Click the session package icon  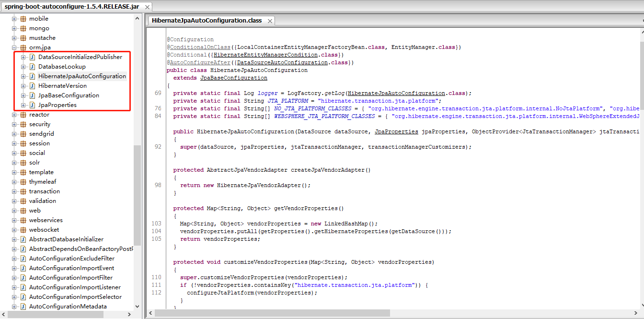pos(23,143)
